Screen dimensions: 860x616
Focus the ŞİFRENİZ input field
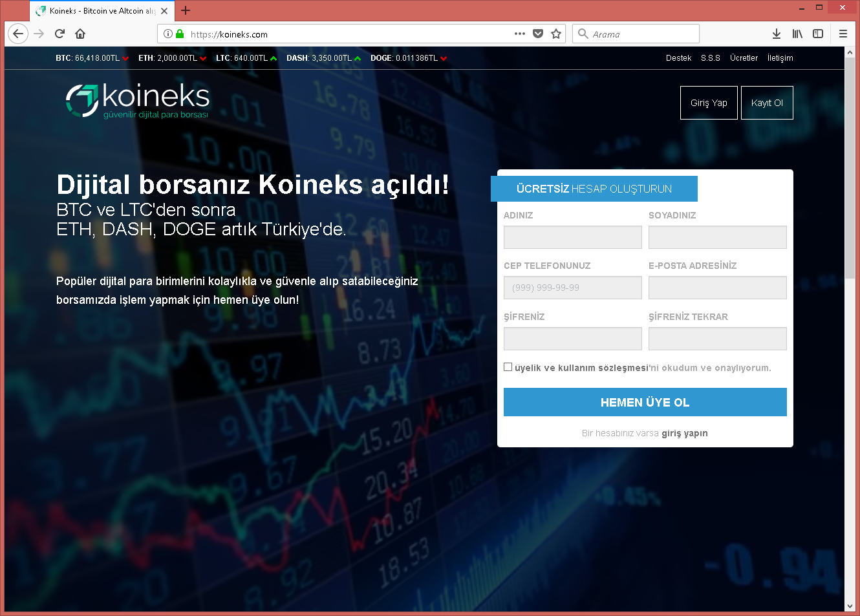tap(573, 339)
